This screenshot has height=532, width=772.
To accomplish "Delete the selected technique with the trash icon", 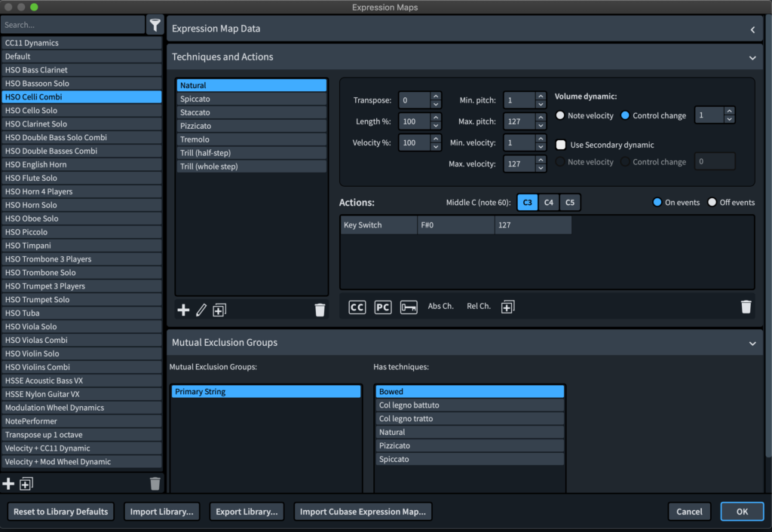I will (320, 310).
